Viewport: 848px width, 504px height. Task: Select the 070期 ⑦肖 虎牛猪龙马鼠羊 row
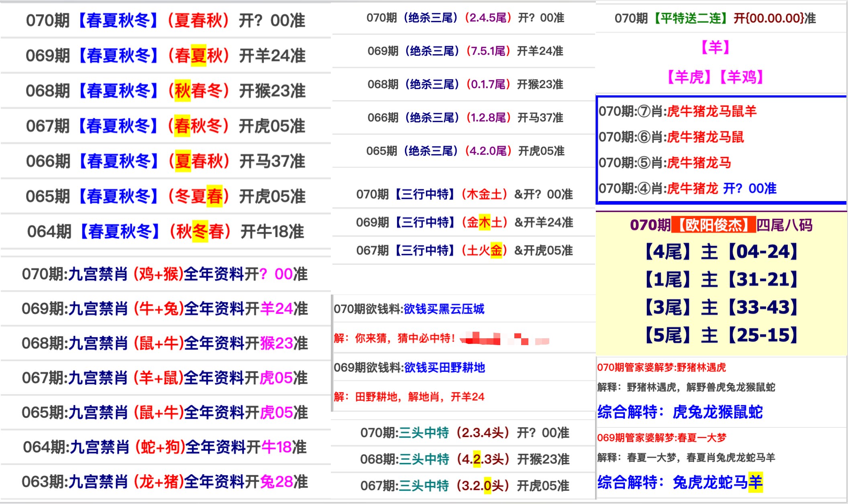click(x=677, y=111)
